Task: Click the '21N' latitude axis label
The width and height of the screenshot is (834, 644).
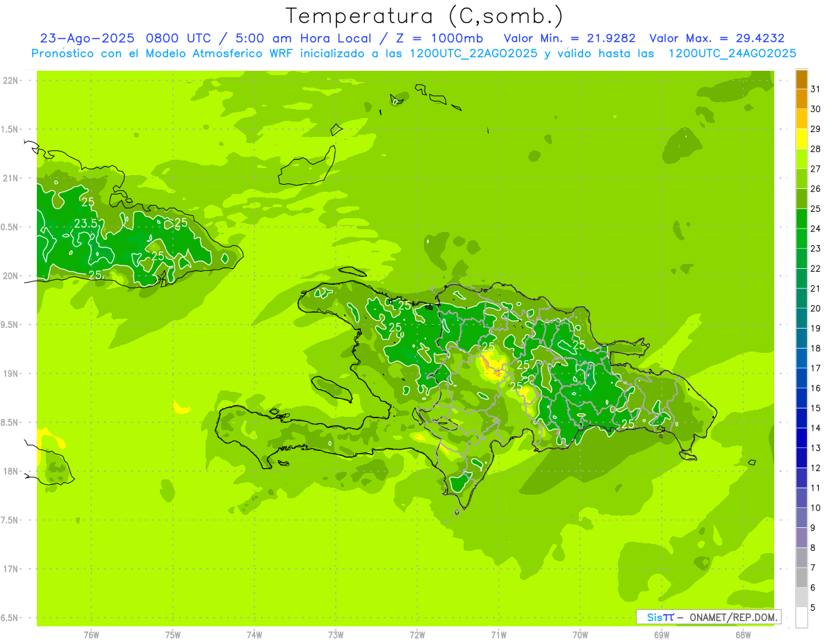Action: coord(10,178)
